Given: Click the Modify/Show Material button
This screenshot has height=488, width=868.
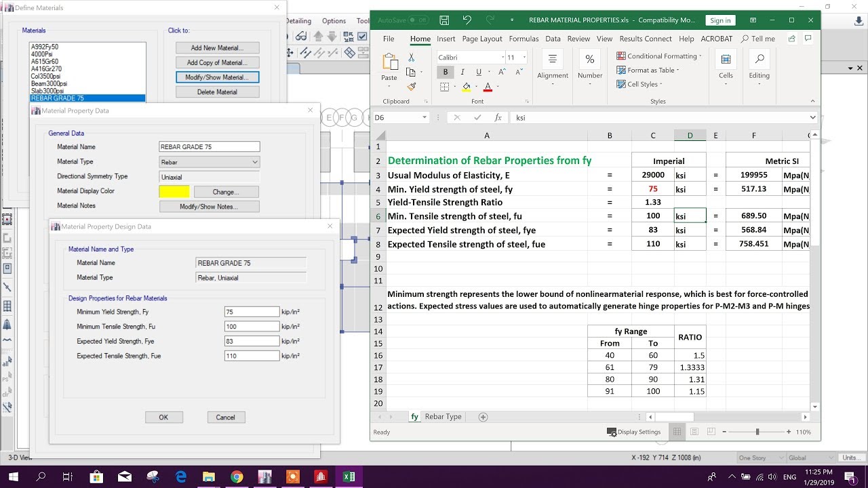Looking at the screenshot, I should (x=217, y=77).
